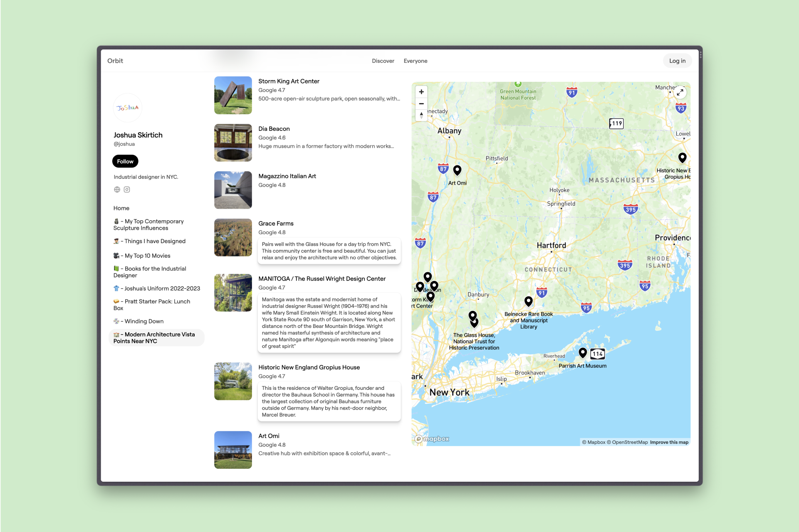
Task: Click the Joshua profile avatar
Action: coord(128,108)
